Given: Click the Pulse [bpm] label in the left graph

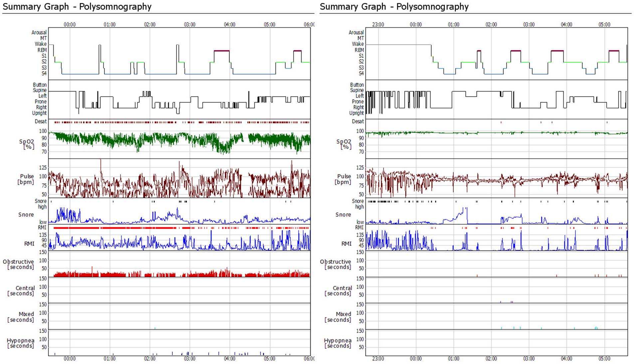Looking at the screenshot, I should [x=26, y=179].
